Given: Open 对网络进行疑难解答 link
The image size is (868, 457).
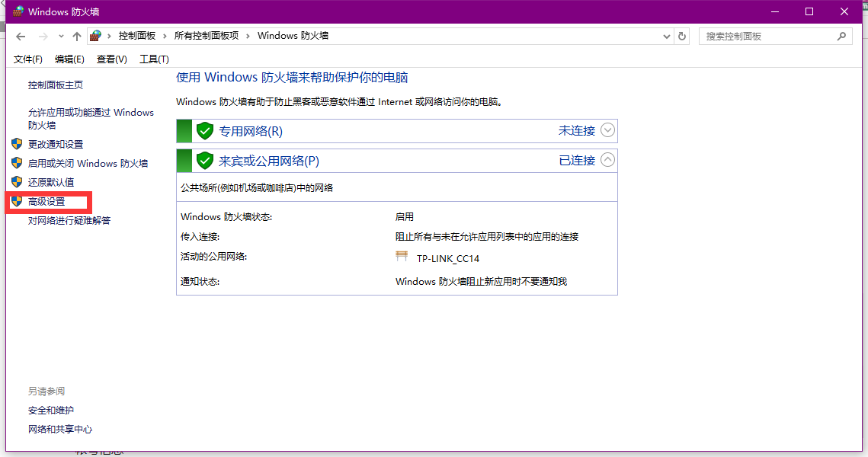Looking at the screenshot, I should [x=69, y=221].
